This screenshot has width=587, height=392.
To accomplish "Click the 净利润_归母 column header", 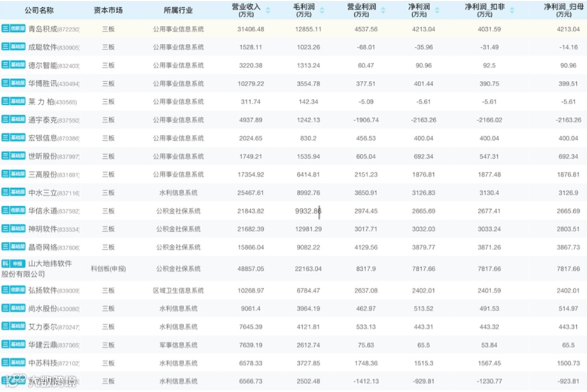I will (x=564, y=10).
